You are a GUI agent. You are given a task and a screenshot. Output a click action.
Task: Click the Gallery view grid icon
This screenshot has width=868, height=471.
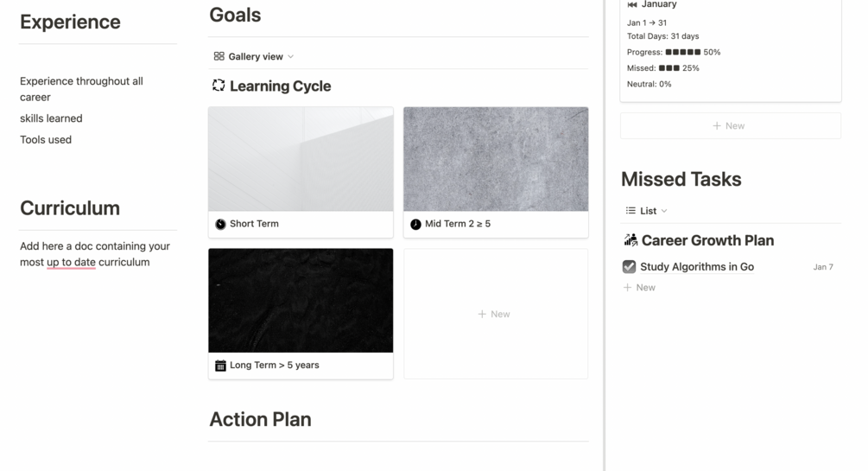click(x=219, y=56)
